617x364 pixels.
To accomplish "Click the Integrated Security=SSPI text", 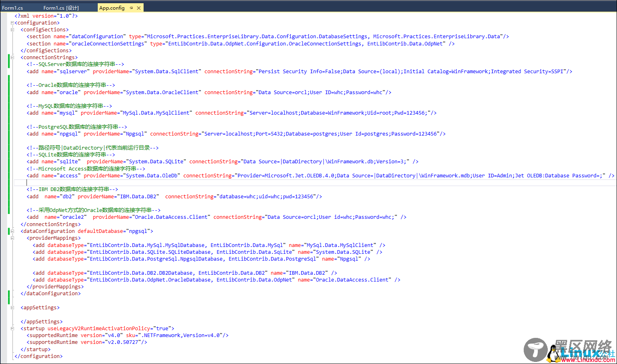I will coord(527,72).
